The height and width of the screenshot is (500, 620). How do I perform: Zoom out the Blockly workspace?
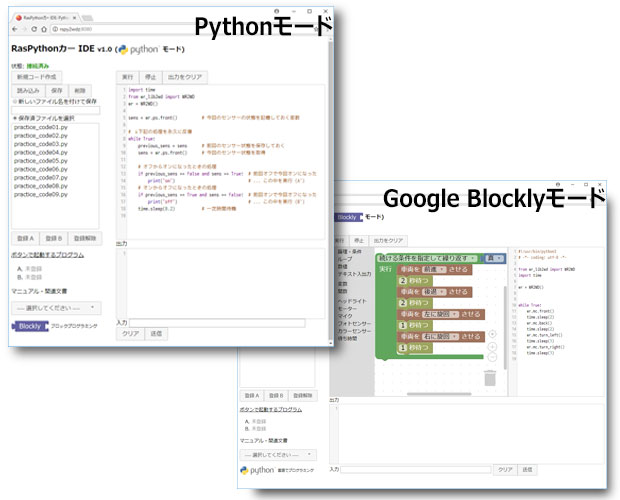(x=492, y=357)
